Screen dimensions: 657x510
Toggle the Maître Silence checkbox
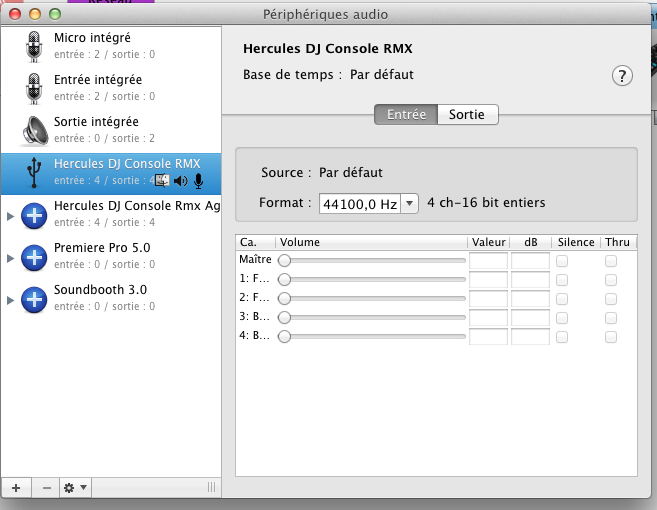click(561, 260)
